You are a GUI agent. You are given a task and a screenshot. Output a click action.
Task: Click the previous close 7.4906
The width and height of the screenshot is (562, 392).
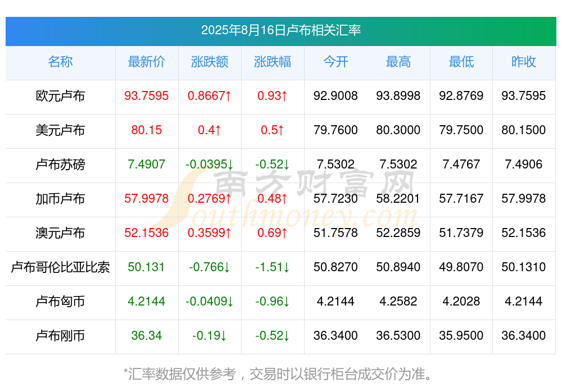[x=524, y=164]
